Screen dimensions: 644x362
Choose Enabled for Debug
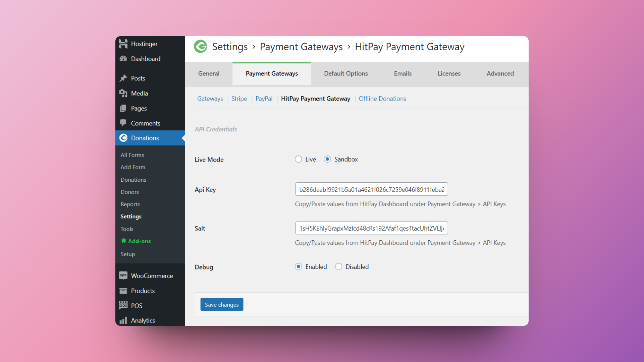pos(298,267)
